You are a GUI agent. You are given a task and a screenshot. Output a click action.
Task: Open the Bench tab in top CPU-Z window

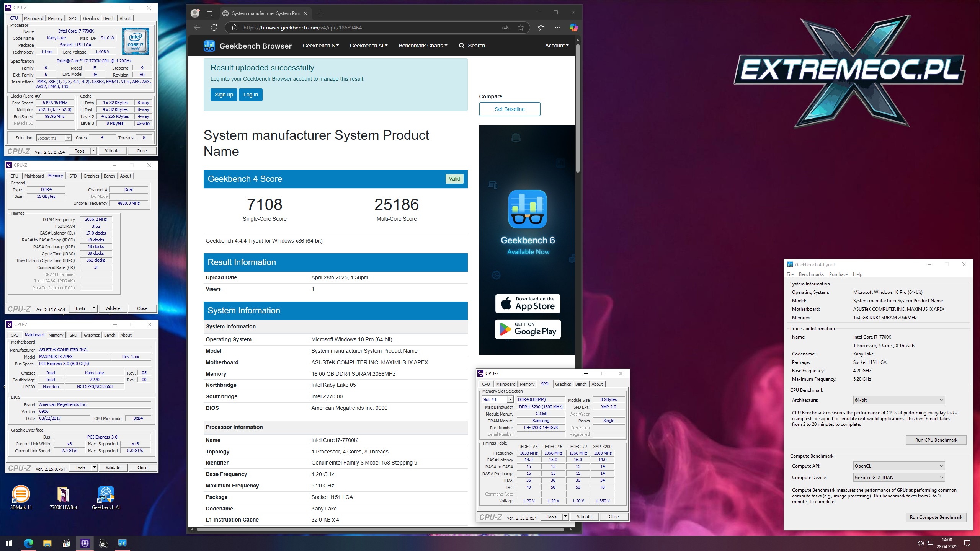(x=109, y=18)
